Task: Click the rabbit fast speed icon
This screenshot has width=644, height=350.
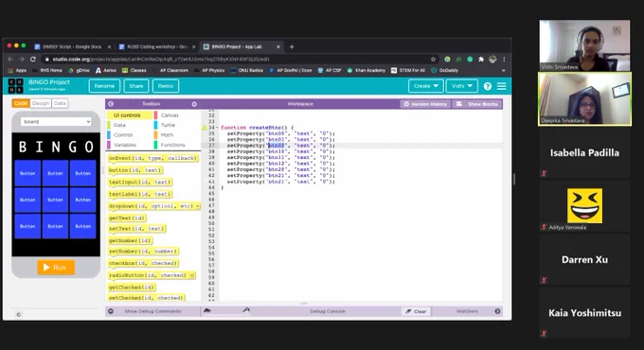Action: point(246,310)
